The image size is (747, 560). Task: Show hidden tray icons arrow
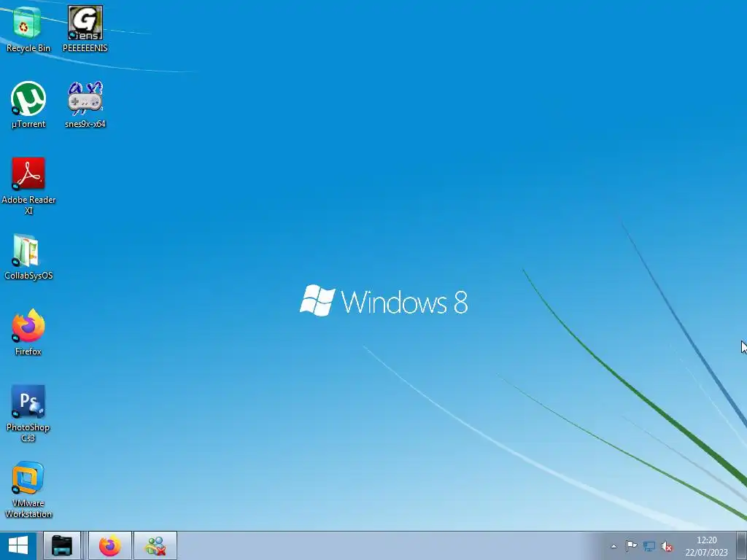click(x=614, y=546)
